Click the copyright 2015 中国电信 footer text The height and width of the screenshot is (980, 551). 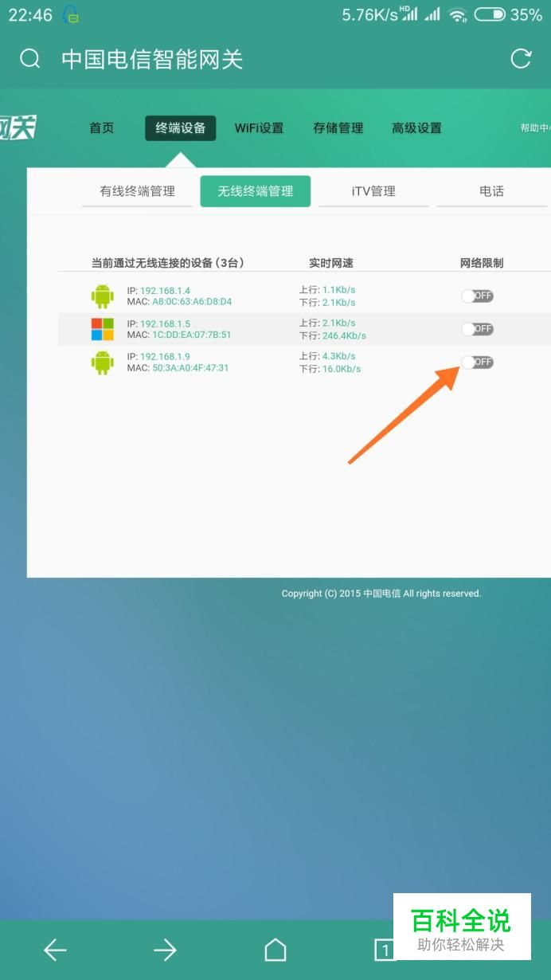[x=381, y=594]
